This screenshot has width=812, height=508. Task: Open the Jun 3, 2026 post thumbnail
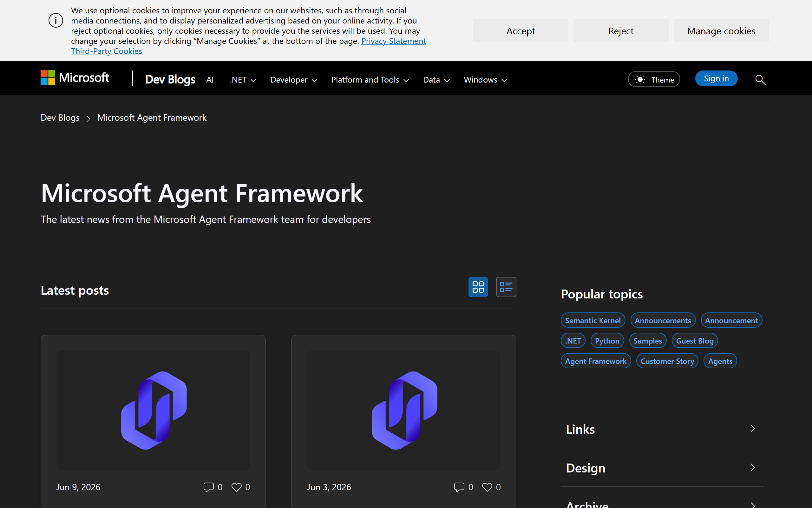pyautogui.click(x=404, y=410)
